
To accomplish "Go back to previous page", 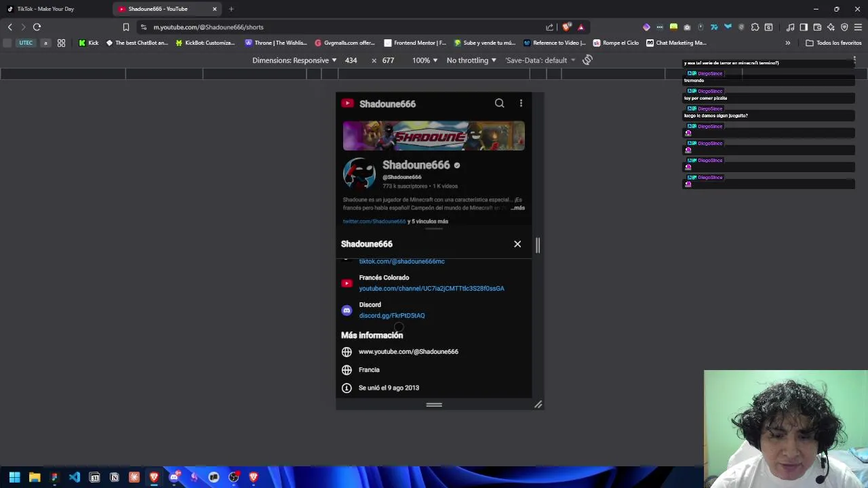I will click(x=9, y=27).
